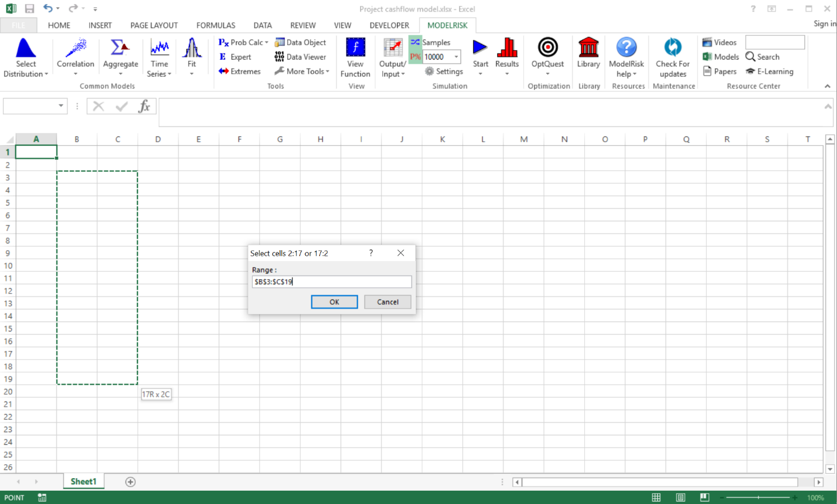Confirm range selection with OK
837x504 pixels.
point(334,301)
